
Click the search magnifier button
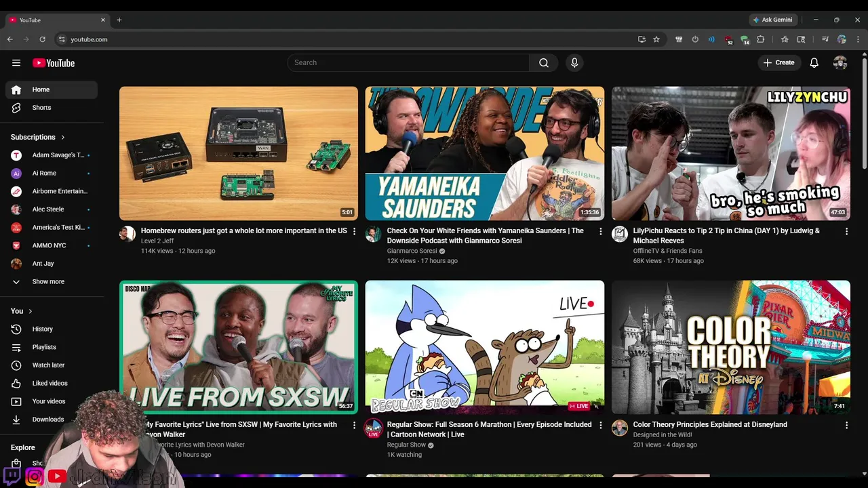[544, 63]
